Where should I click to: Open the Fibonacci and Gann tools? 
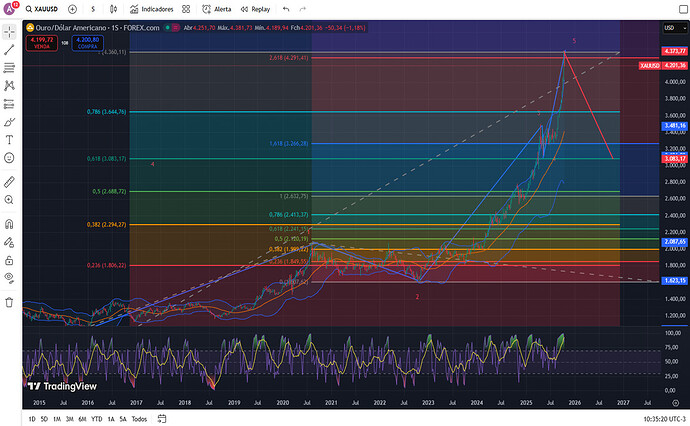pyautogui.click(x=9, y=68)
